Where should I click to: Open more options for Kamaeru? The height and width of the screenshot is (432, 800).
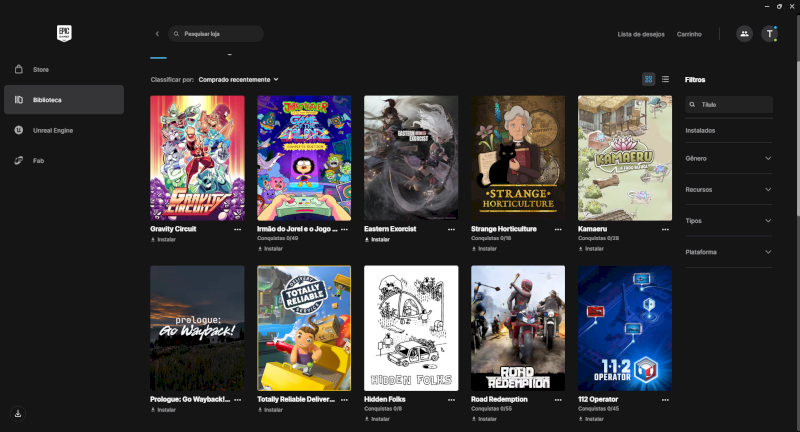point(665,229)
